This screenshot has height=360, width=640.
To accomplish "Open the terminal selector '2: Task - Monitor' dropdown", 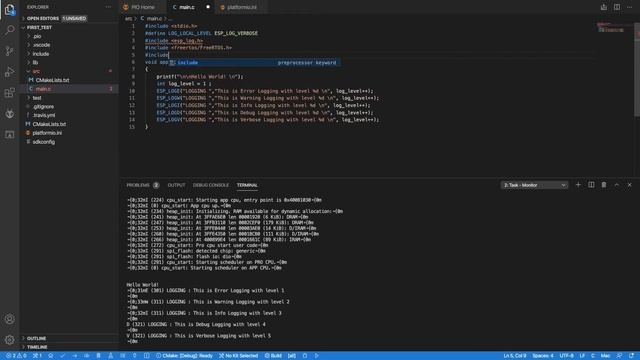I will pos(534,185).
